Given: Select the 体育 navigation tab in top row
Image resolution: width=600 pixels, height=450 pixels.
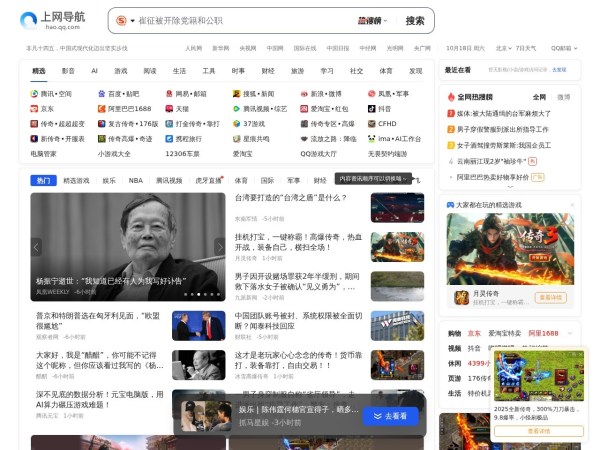Looking at the screenshot, I should [x=386, y=71].
